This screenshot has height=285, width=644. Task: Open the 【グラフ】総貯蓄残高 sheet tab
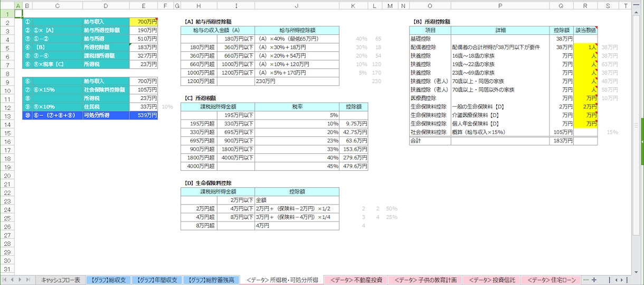(212, 280)
